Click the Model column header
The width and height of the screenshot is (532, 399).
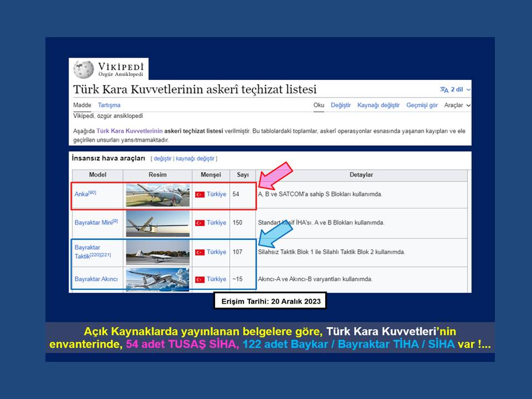98,175
